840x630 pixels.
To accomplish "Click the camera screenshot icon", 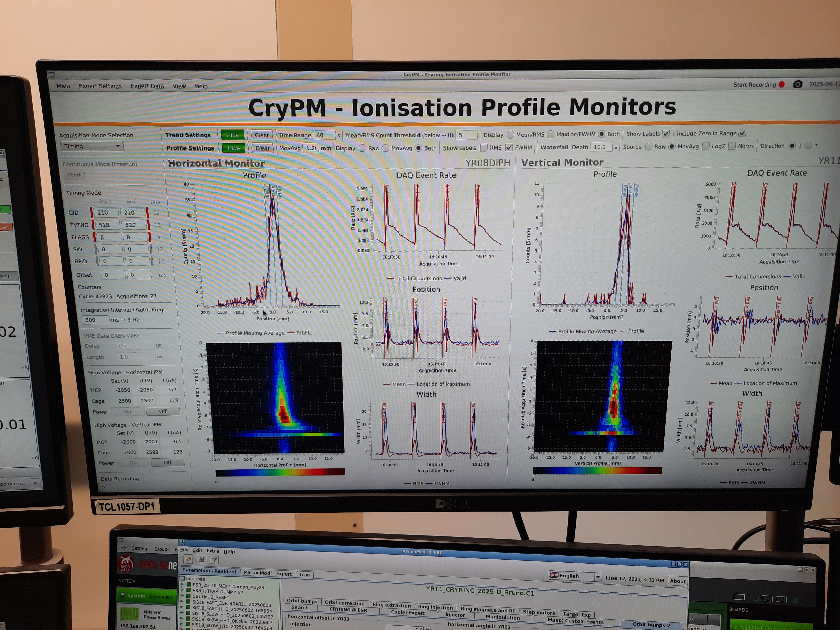I will point(797,84).
